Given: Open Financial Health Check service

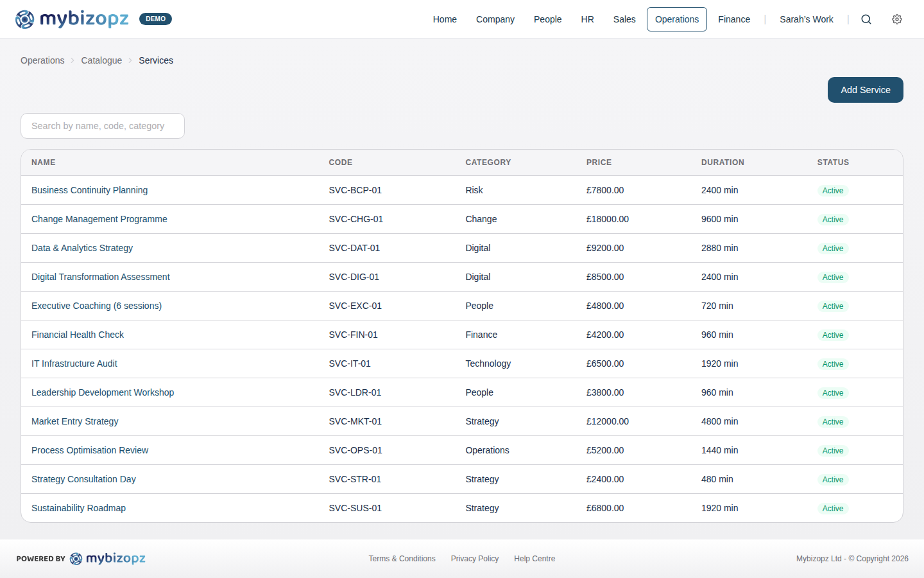Looking at the screenshot, I should click(x=78, y=335).
